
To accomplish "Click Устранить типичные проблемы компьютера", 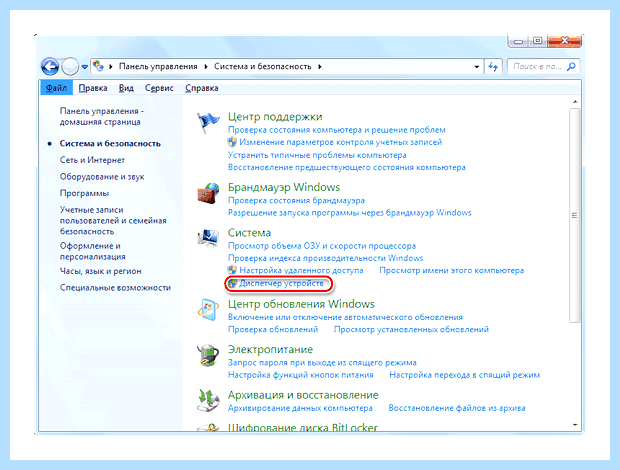I will (317, 155).
